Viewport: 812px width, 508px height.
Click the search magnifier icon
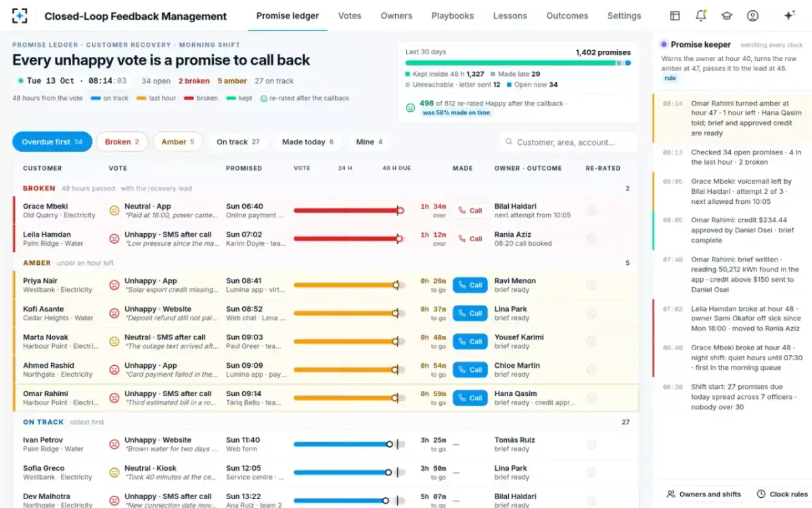pos(508,142)
